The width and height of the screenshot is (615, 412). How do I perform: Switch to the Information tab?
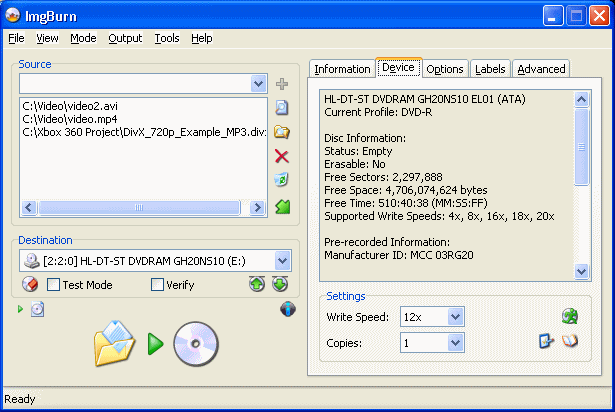coord(342,69)
